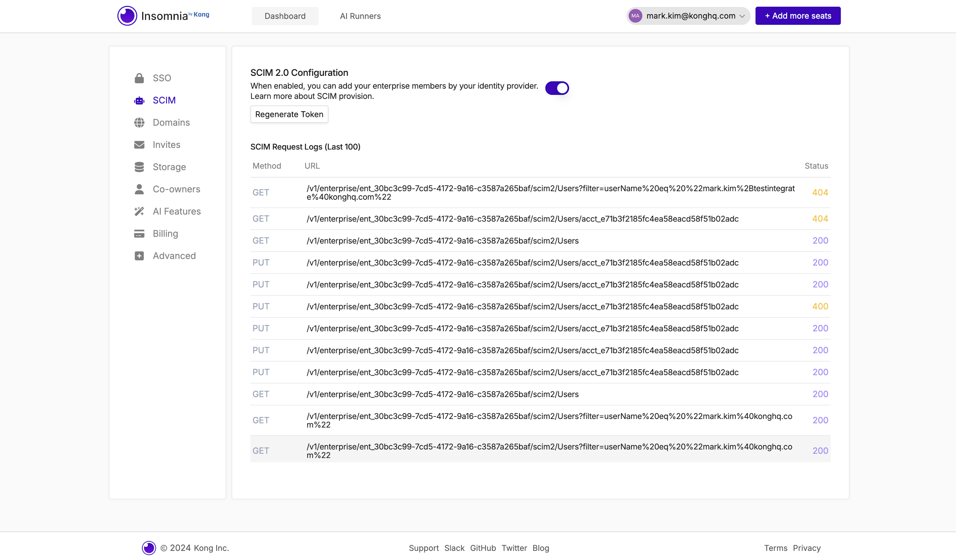Open the GitHub footer link
The width and height of the screenshot is (956, 560).
click(482, 548)
